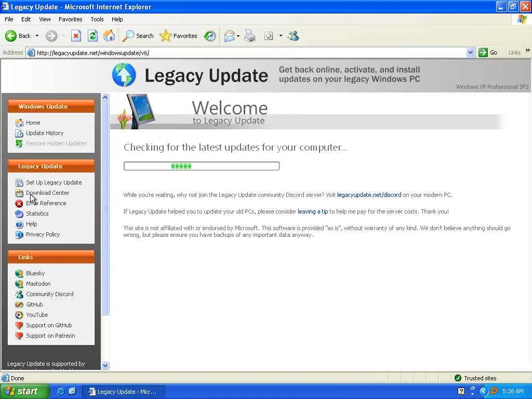Expand the Links toolbar chevron
The width and height of the screenshot is (532, 399).
(x=528, y=50)
